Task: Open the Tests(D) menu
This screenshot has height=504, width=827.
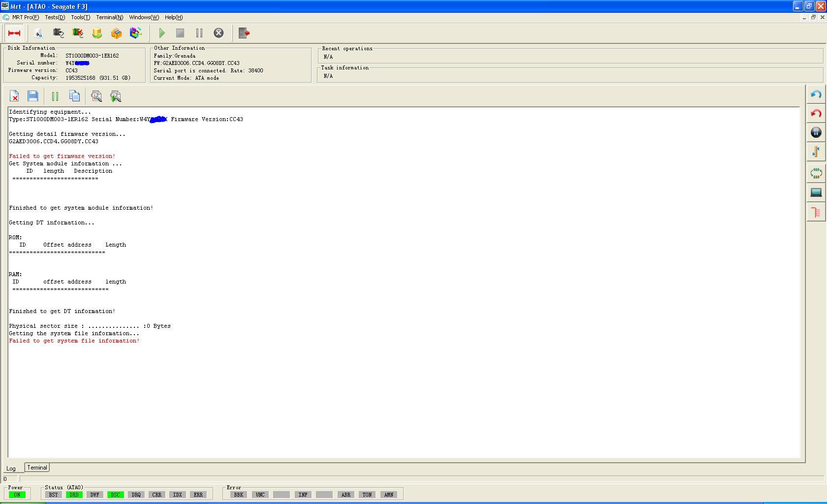Action: [55, 17]
